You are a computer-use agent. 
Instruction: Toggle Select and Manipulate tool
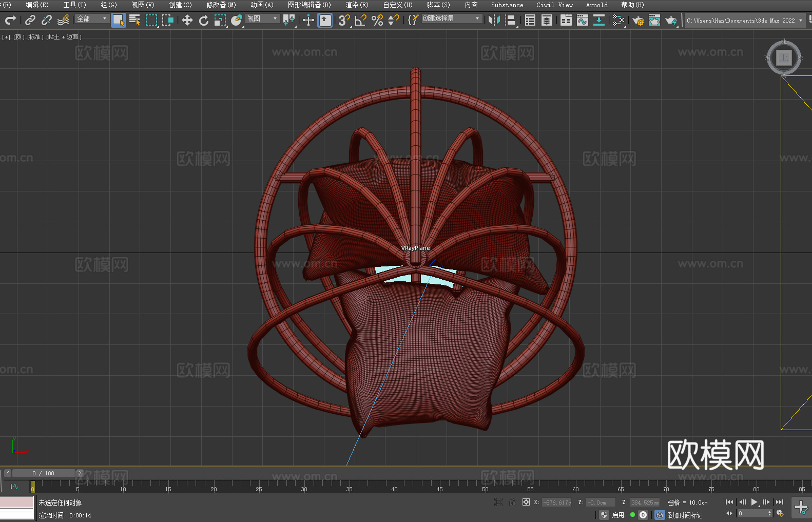(308, 20)
